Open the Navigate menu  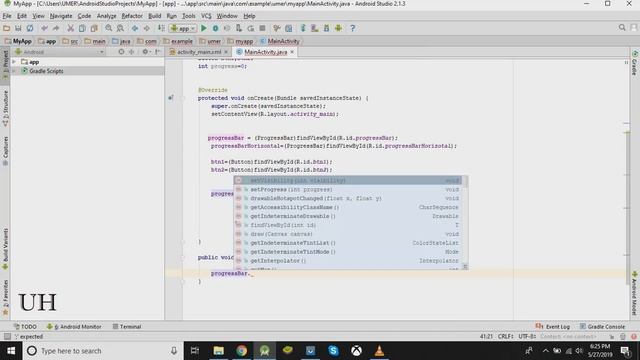(61, 16)
